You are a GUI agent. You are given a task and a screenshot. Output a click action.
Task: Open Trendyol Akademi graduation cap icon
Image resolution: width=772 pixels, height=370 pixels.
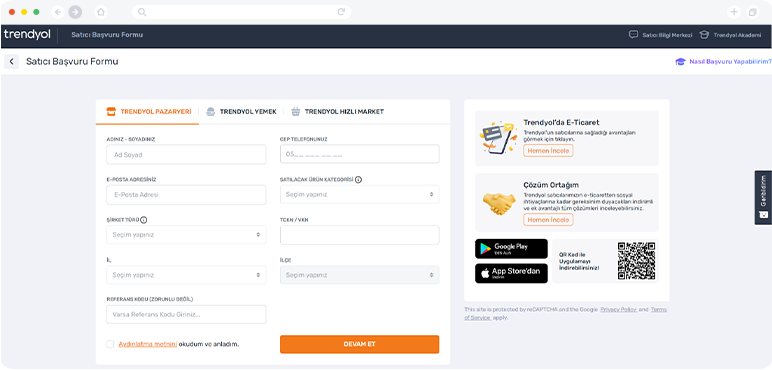pos(704,35)
